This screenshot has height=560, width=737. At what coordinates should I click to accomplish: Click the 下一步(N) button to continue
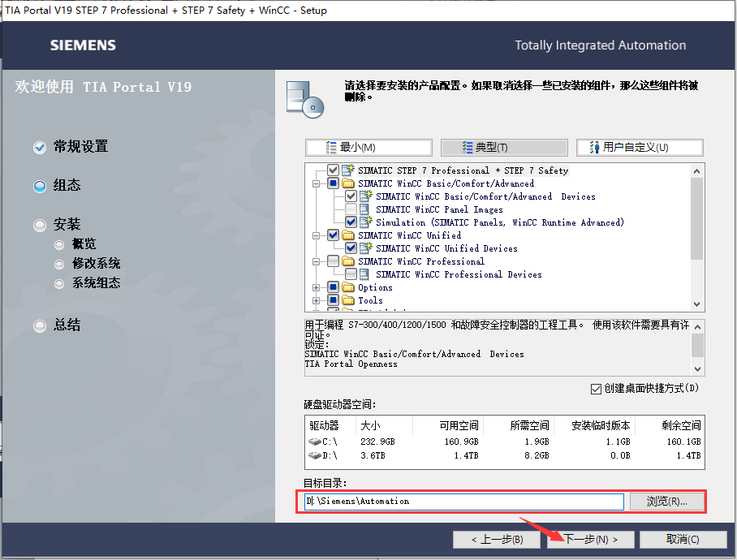pyautogui.click(x=590, y=539)
